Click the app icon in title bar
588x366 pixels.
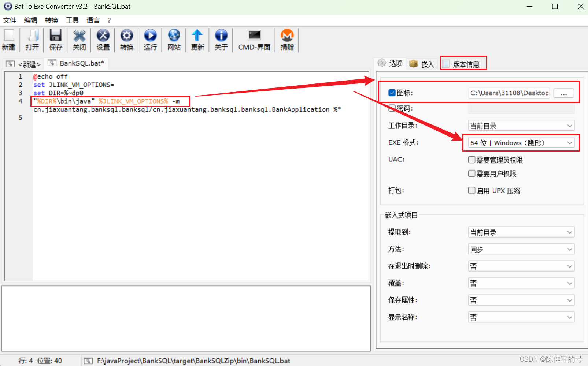point(8,6)
